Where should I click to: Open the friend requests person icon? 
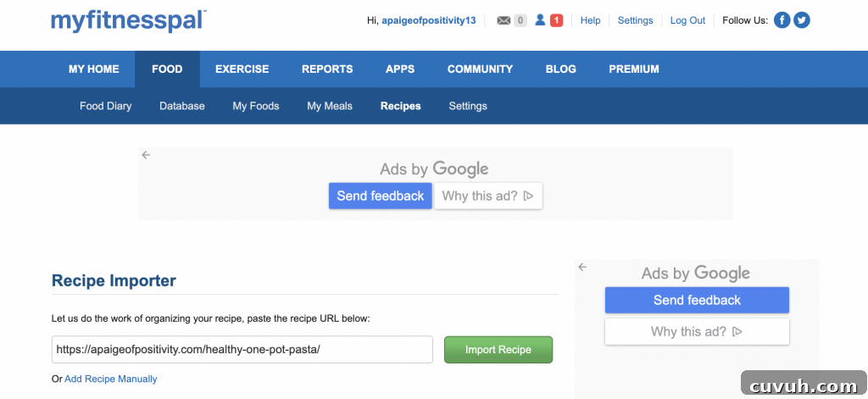(x=540, y=20)
